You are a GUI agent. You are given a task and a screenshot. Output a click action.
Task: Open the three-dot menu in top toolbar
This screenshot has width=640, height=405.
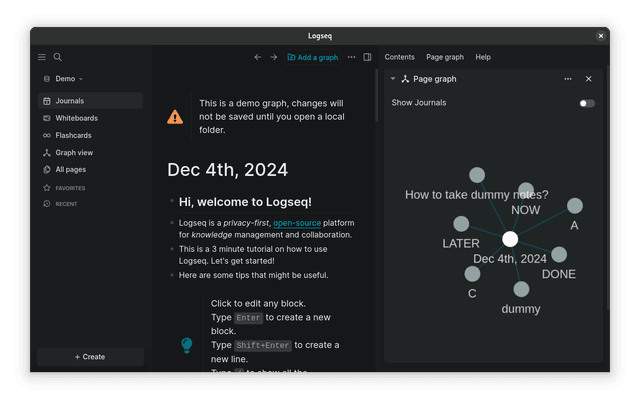point(351,57)
